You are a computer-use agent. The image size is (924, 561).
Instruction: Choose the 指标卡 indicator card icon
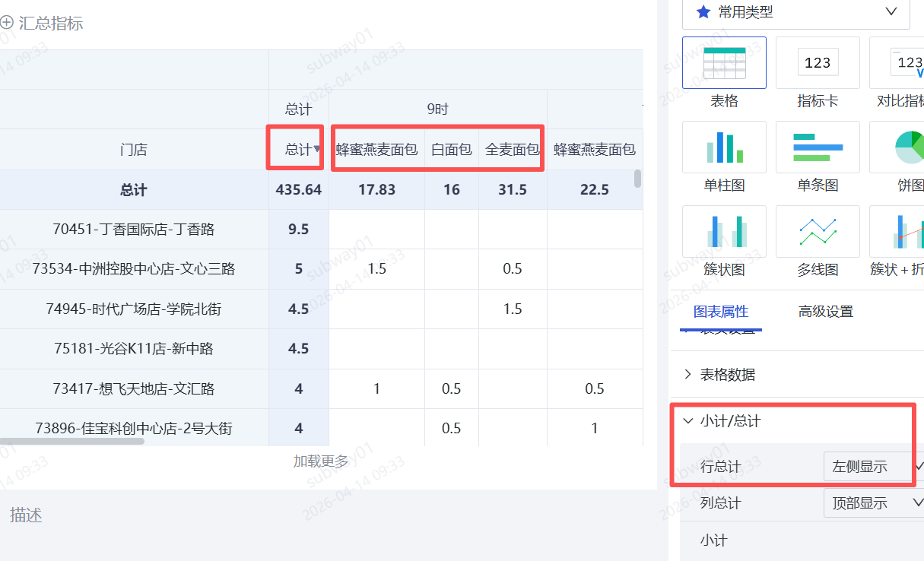[x=818, y=63]
